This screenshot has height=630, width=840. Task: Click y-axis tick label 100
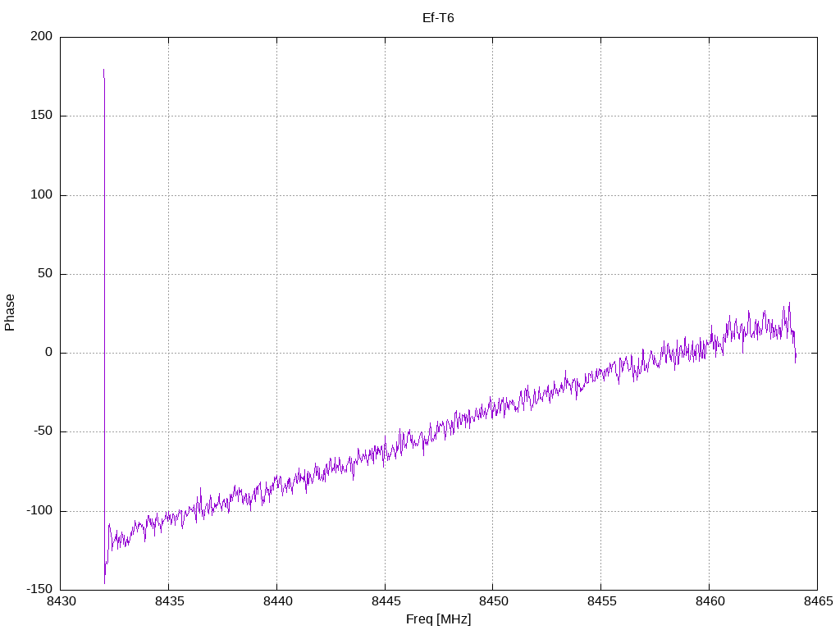(x=41, y=195)
